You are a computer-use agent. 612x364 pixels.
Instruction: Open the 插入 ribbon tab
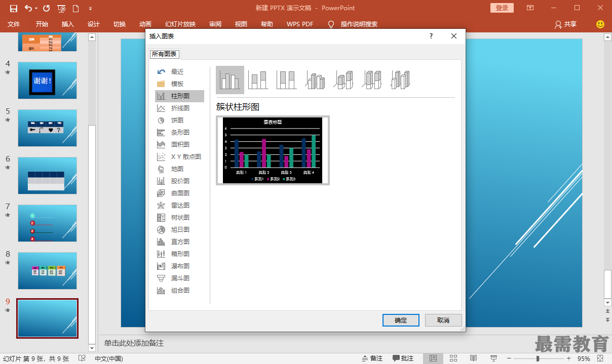68,24
